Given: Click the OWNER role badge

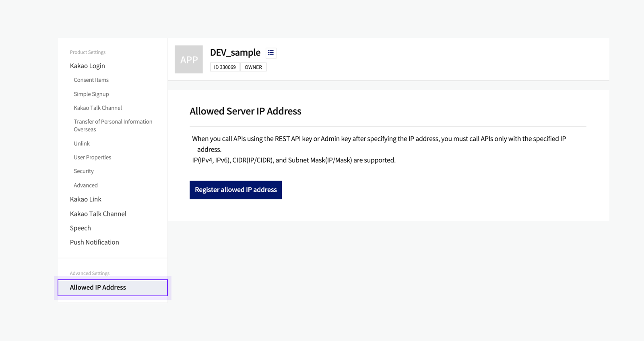Looking at the screenshot, I should 253,67.
